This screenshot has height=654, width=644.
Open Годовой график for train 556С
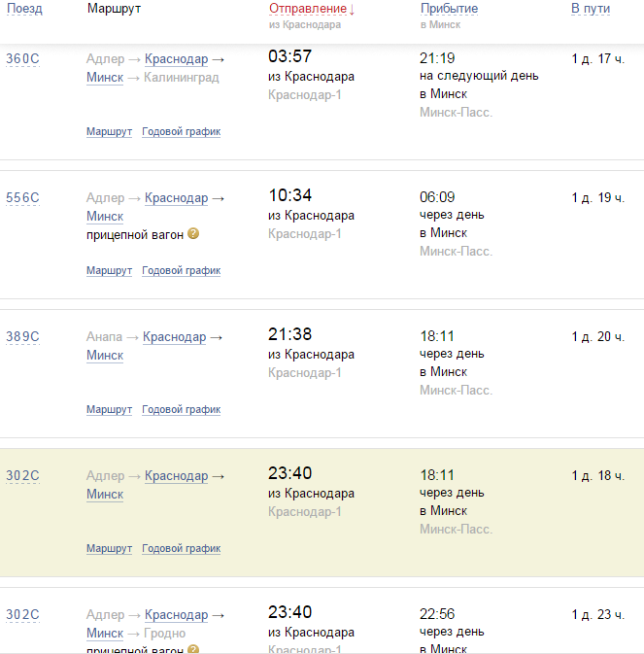181,270
